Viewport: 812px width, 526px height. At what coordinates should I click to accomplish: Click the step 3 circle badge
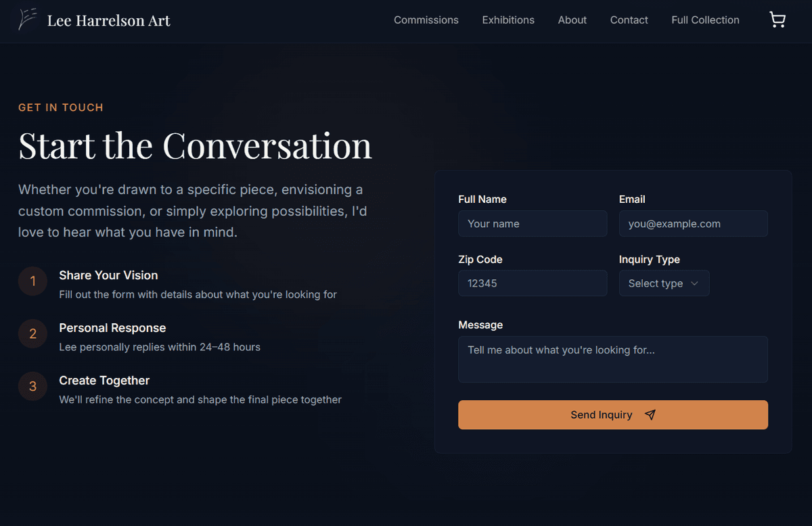[32, 387]
